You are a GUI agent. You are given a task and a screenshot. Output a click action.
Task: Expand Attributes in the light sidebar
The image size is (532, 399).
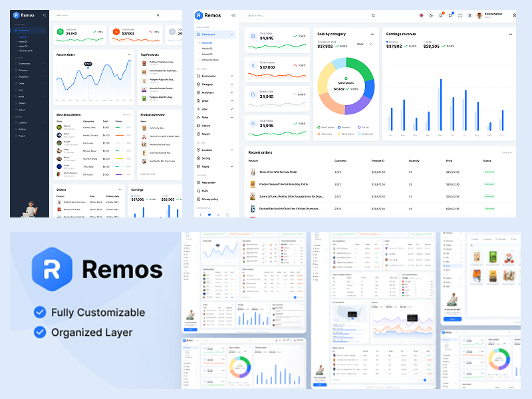(x=215, y=92)
